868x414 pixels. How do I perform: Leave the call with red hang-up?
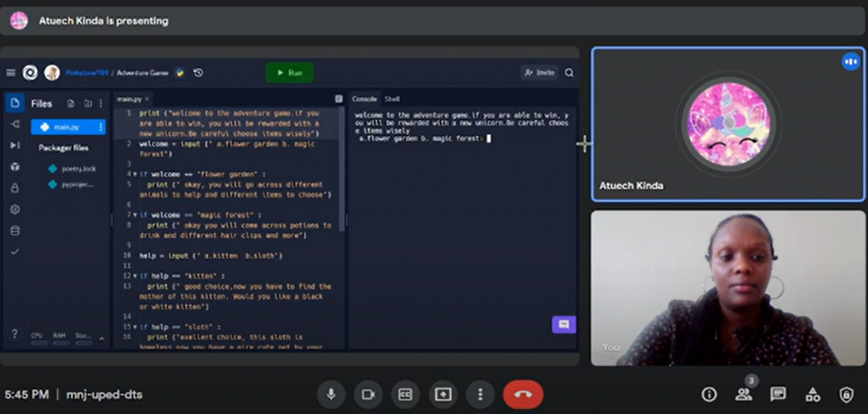(523, 394)
